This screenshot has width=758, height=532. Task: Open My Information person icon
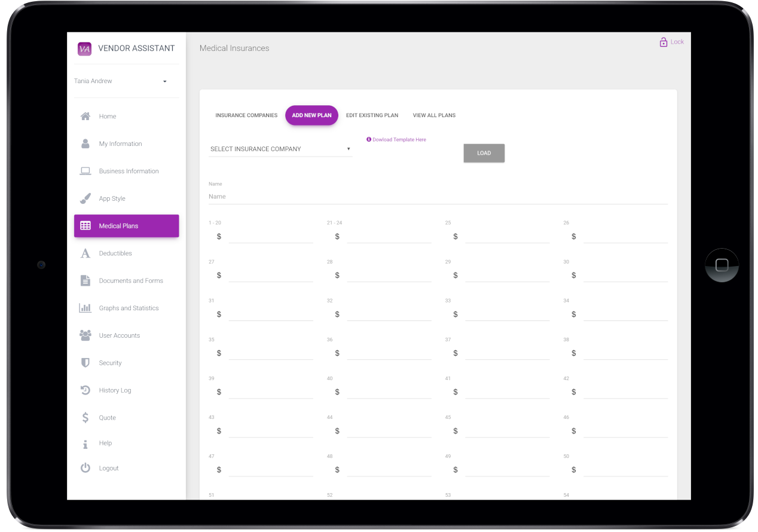[x=85, y=144]
